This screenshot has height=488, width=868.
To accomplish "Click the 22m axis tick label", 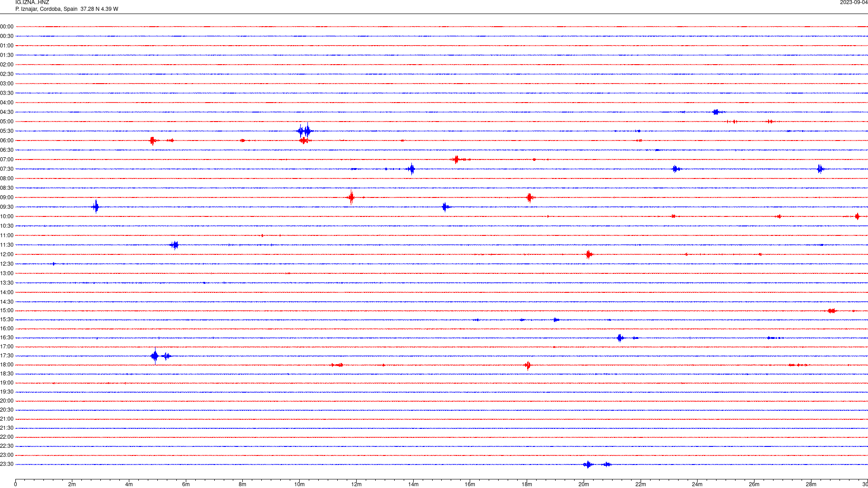I will (641, 484).
